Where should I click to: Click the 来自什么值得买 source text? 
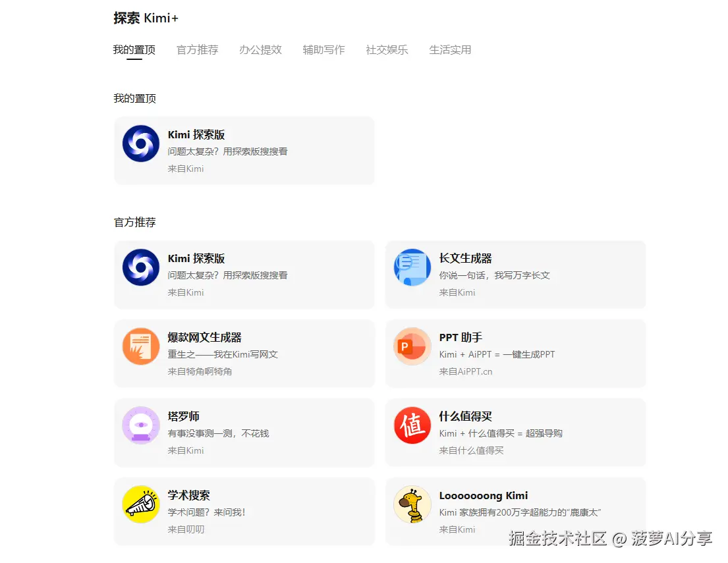tap(471, 450)
